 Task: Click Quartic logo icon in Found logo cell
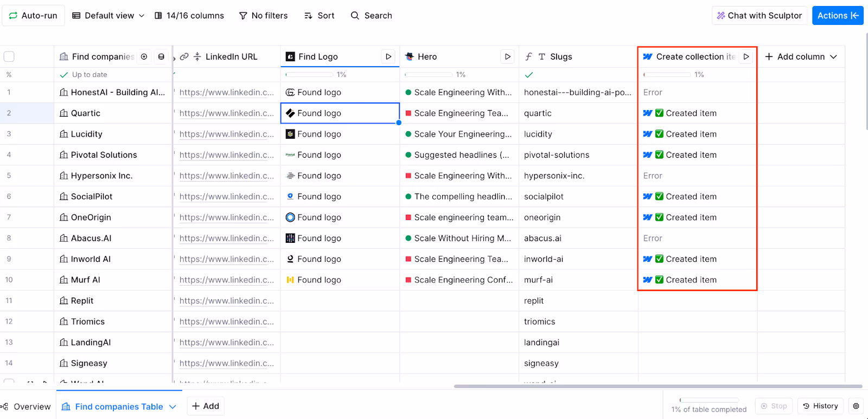click(290, 113)
